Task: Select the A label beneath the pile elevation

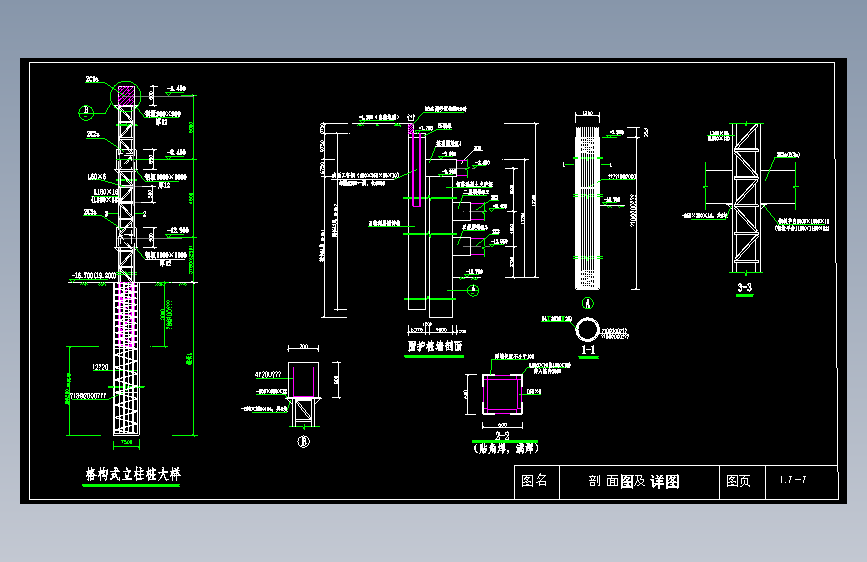Action: click(x=587, y=303)
